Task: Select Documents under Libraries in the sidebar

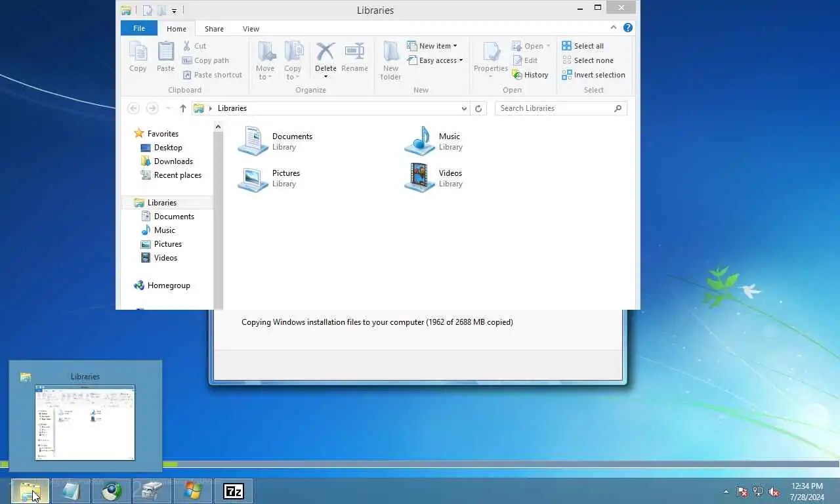Action: coord(167,217)
